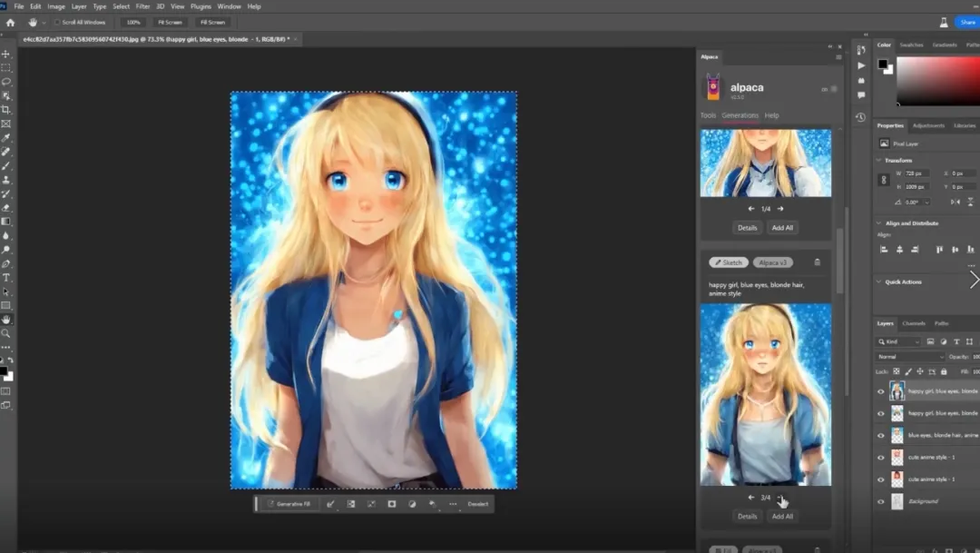
Task: Open more options in contextual task bar
Action: click(x=453, y=504)
